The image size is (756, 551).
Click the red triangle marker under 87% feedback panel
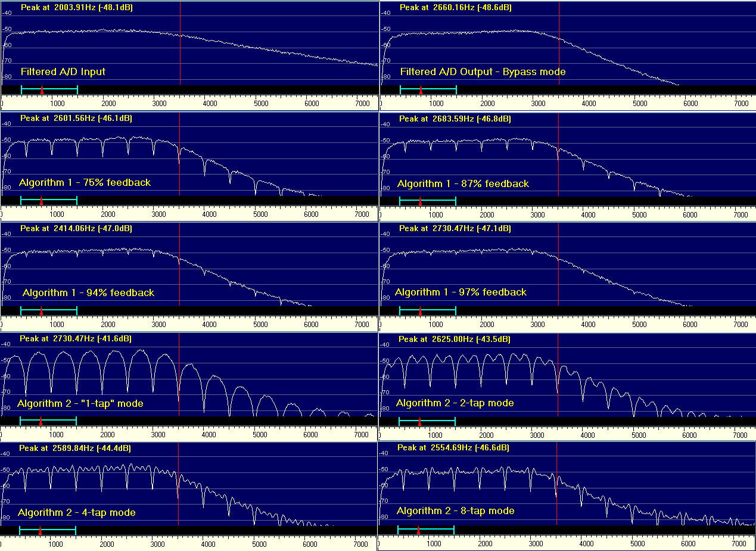click(x=420, y=201)
